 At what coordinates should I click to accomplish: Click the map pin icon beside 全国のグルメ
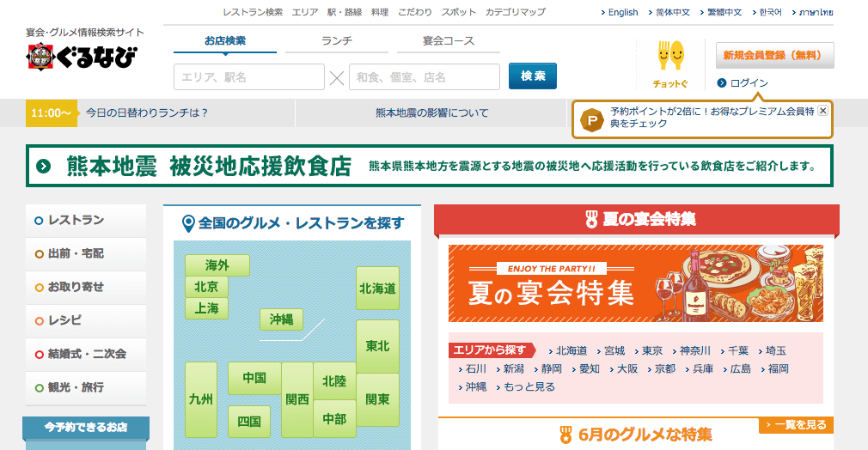pos(188,223)
